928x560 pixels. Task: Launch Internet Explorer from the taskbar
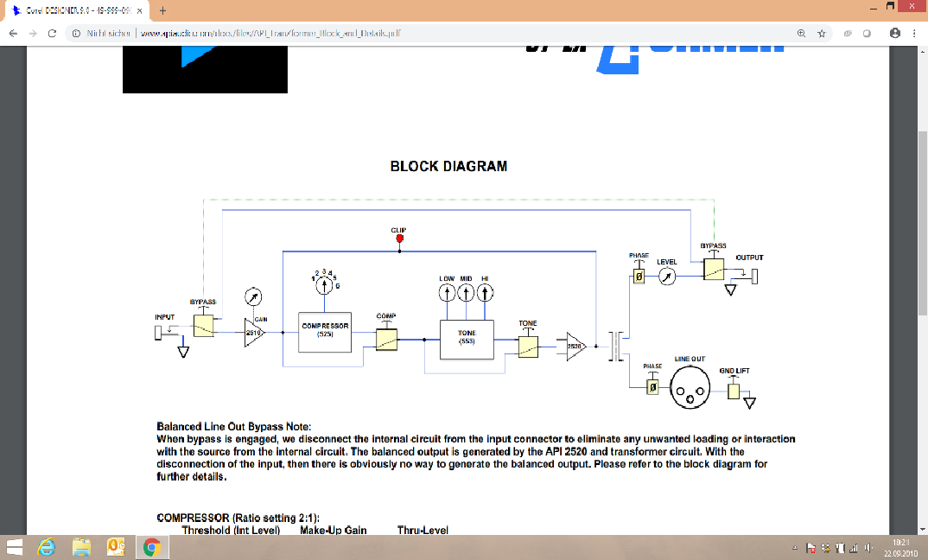coord(48,547)
